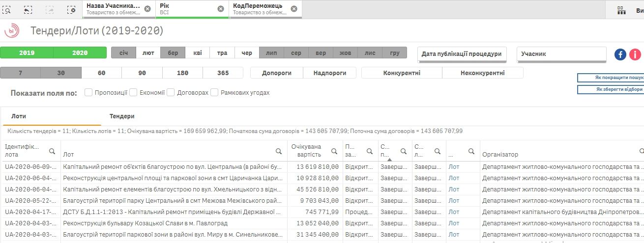This screenshot has width=644, height=243.
Task: Open the selections tool grid icon
Action: [x=621, y=9]
